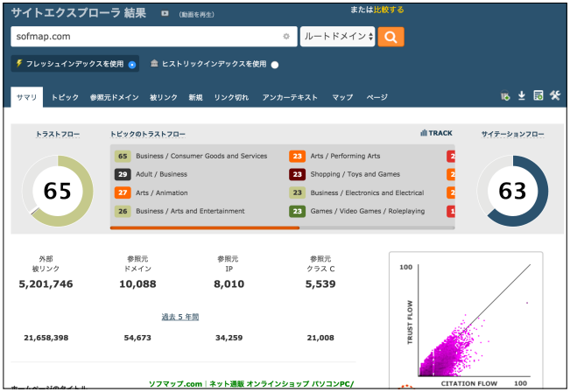Image resolution: width=570 pixels, height=392 pixels.
Task: Click the sofmap.com search input field
Action: pyautogui.click(x=154, y=37)
